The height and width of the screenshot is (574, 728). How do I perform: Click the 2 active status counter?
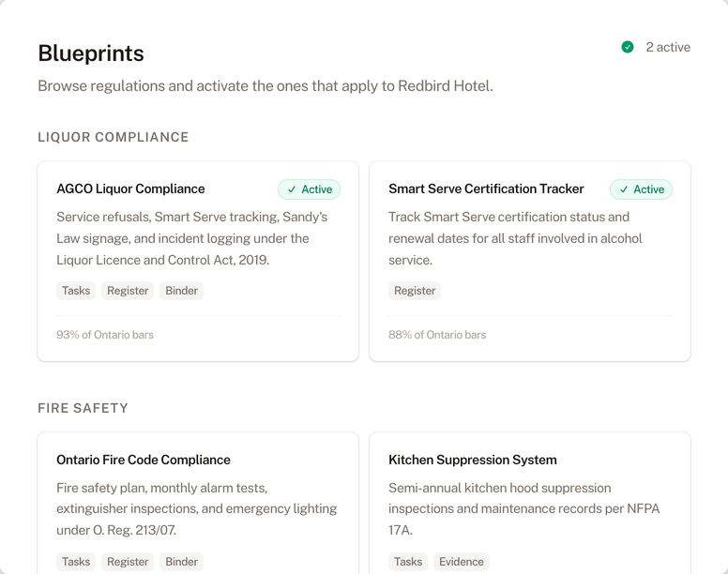coord(667,47)
